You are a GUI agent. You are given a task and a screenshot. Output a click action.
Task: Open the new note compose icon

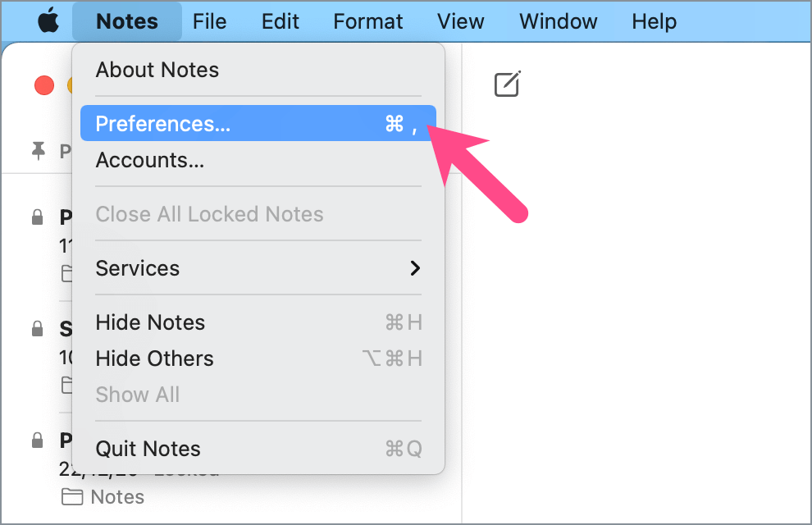click(507, 84)
